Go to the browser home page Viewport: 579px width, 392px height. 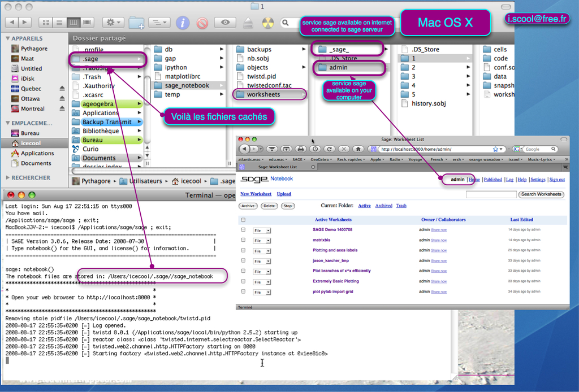click(x=358, y=149)
